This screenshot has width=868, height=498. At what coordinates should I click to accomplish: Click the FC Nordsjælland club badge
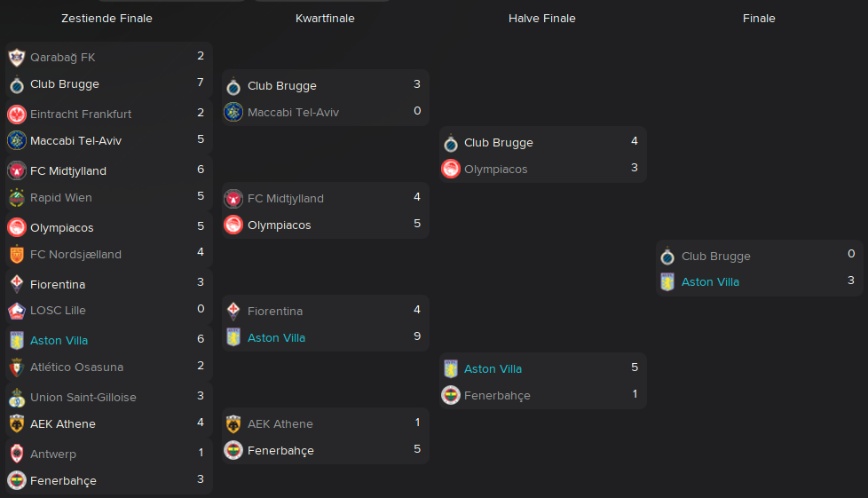(17, 254)
